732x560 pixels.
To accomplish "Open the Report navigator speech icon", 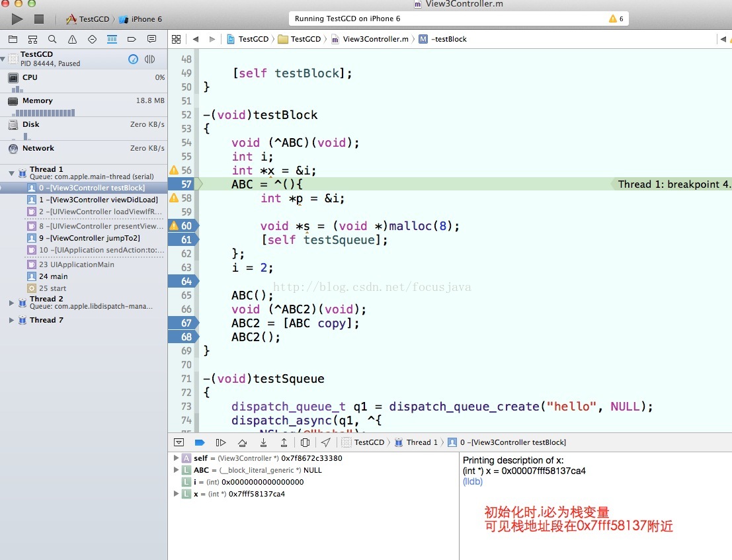I will [x=151, y=39].
